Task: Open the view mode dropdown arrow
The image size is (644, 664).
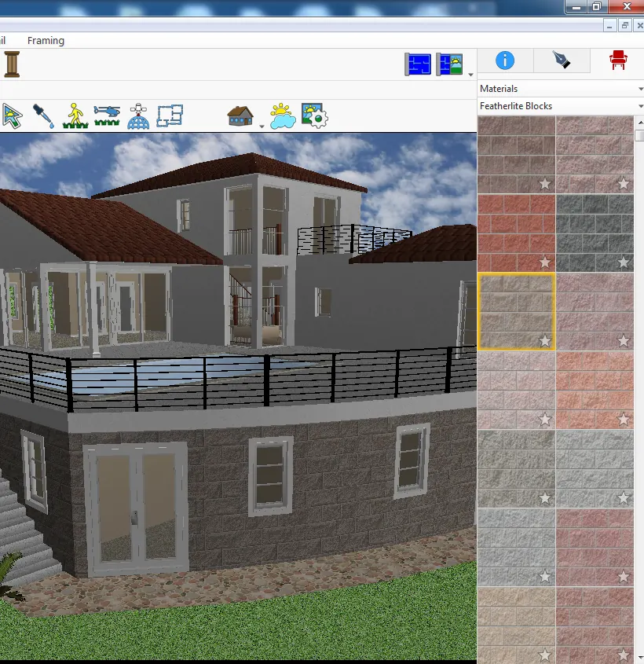Action: tap(470, 75)
